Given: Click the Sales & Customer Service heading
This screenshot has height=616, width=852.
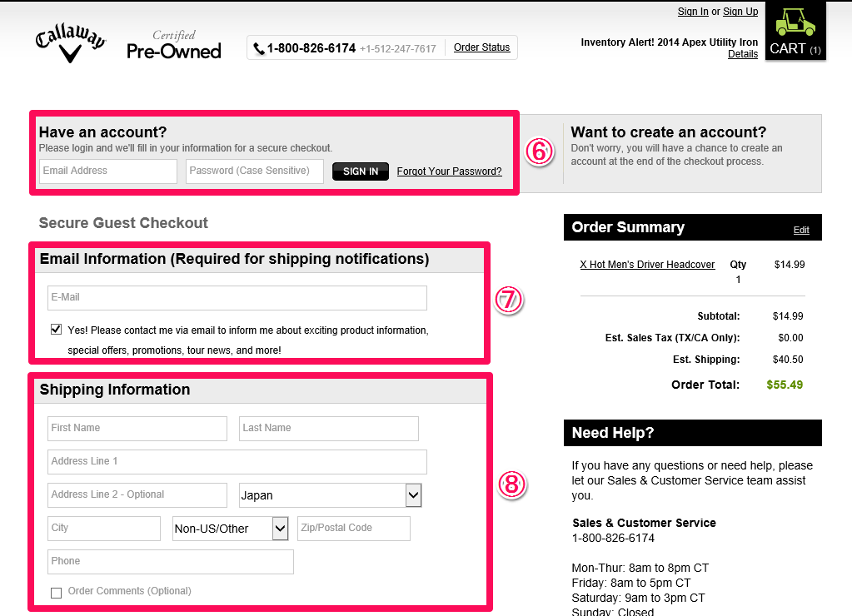Looking at the screenshot, I should tap(644, 523).
